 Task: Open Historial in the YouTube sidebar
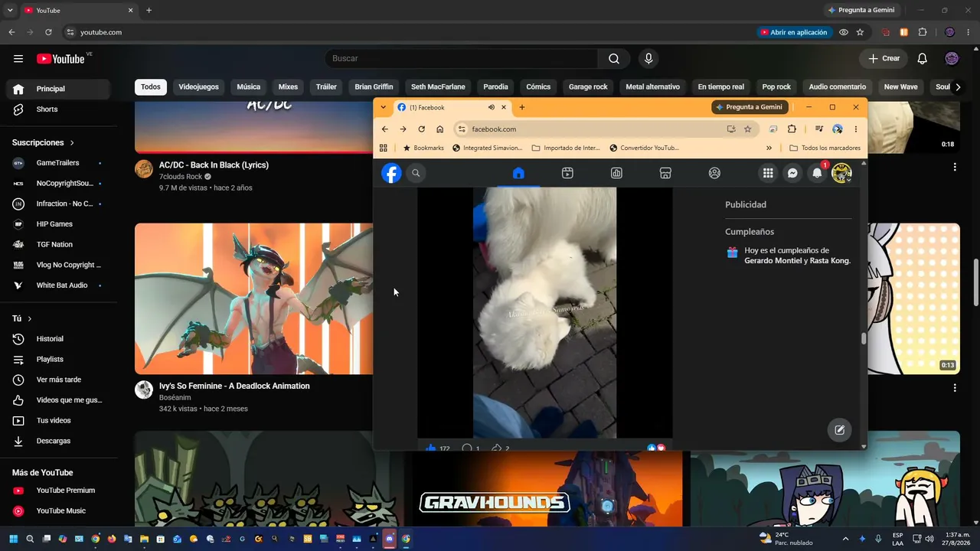58,339
